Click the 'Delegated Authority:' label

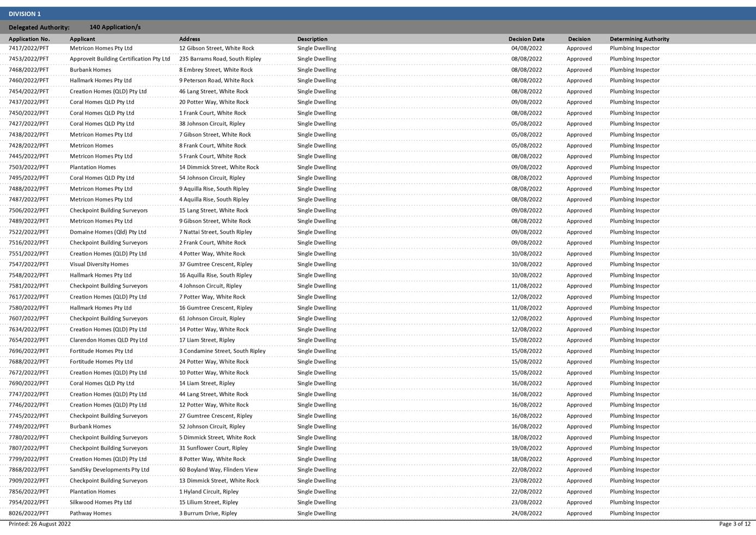point(39,27)
